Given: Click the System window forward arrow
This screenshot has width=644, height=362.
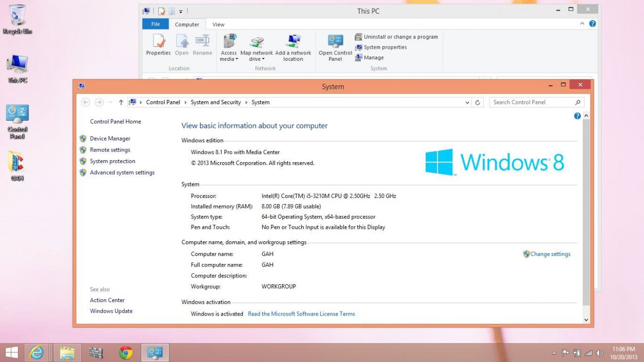Looking at the screenshot, I should click(99, 102).
